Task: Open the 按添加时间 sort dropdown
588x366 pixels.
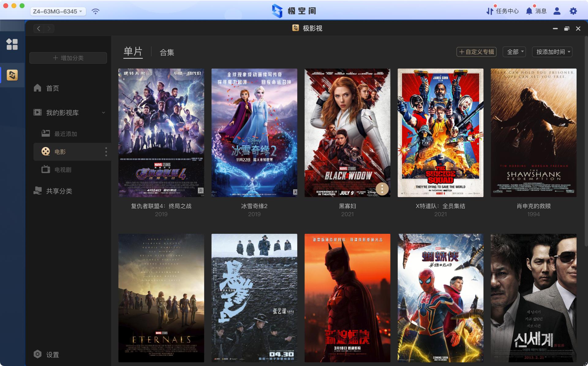Action: click(552, 52)
